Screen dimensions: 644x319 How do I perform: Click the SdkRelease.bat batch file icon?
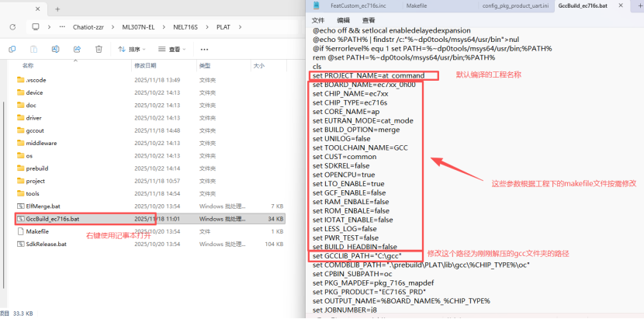(x=21, y=244)
